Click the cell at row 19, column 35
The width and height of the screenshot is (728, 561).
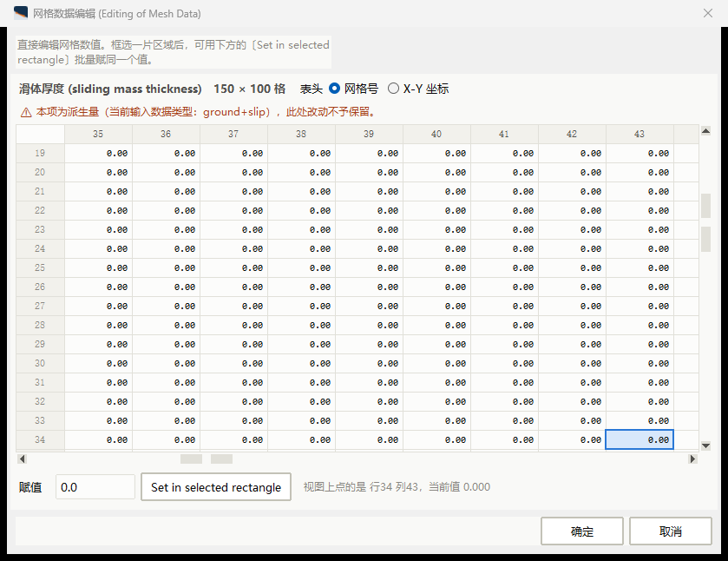click(98, 153)
